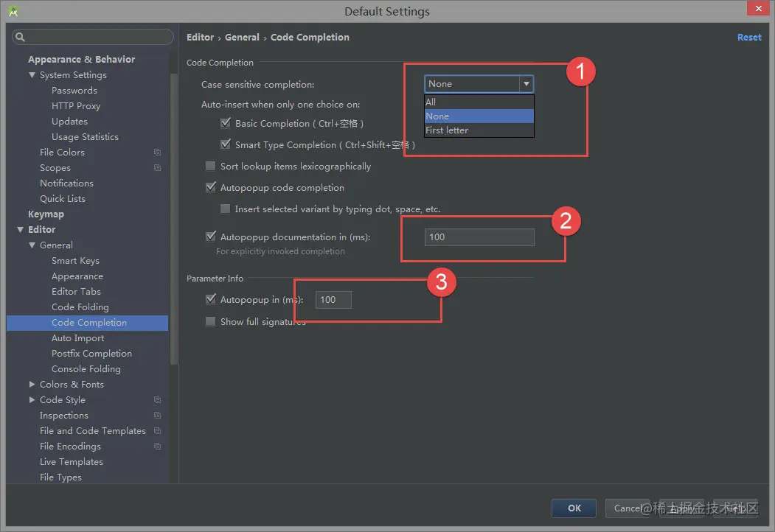Select Usage Statistics in the tree
The height and width of the screenshot is (532, 775).
[85, 137]
